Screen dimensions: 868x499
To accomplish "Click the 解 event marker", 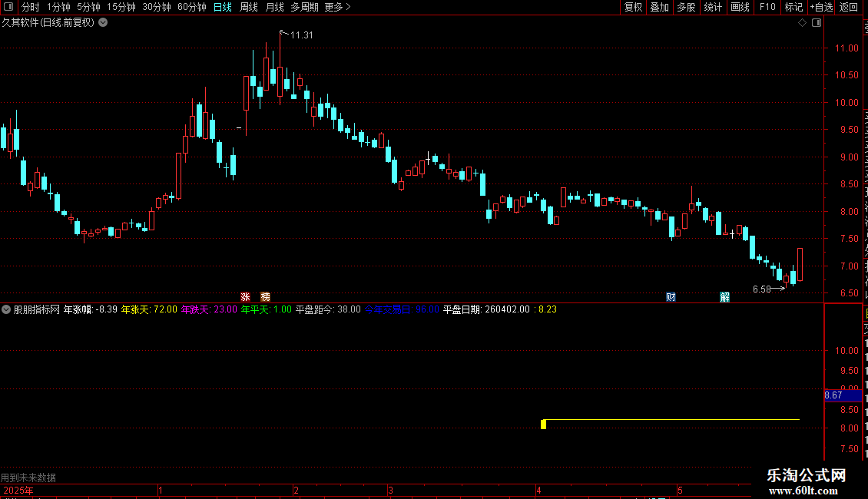I will [x=724, y=297].
